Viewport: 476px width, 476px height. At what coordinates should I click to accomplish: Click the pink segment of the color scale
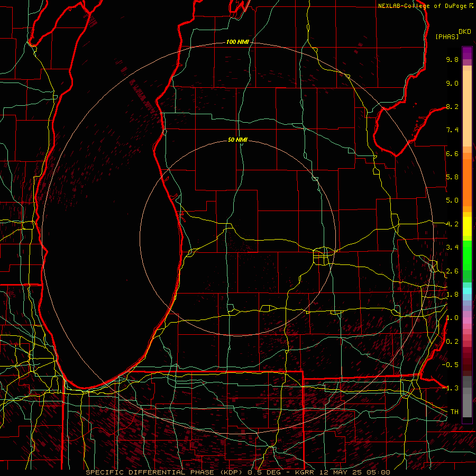click(467, 321)
